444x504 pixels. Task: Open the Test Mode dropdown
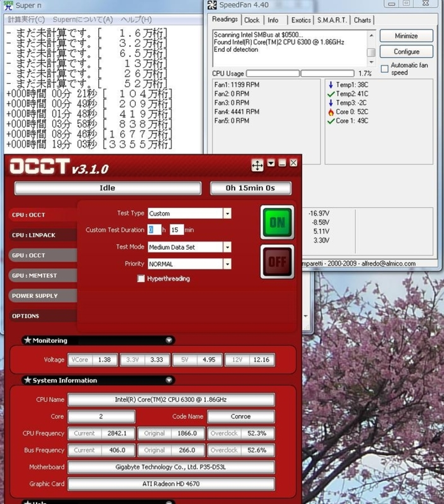(227, 247)
